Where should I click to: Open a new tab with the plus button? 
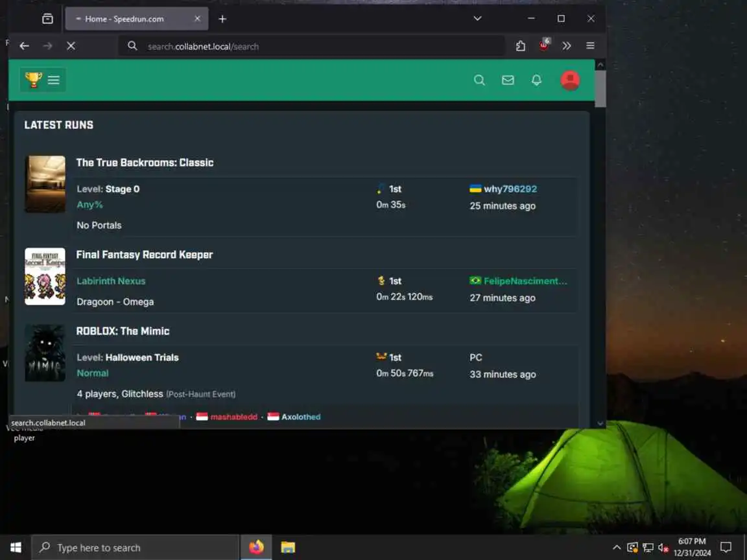(222, 19)
